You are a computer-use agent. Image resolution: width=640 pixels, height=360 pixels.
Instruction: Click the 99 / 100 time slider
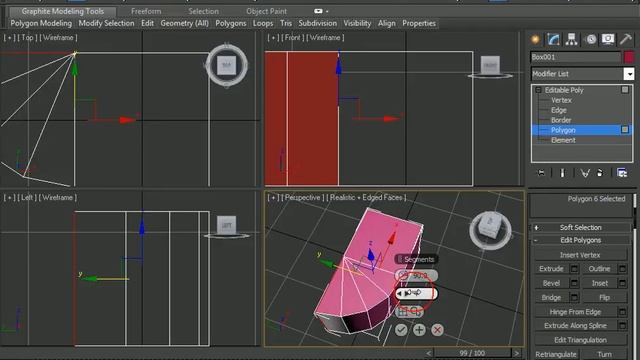click(472, 353)
